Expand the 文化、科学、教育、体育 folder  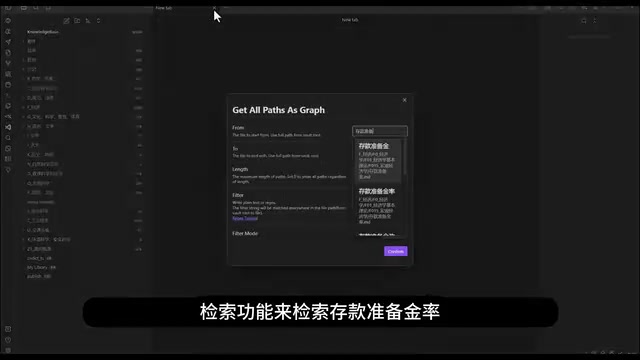click(x=53, y=117)
